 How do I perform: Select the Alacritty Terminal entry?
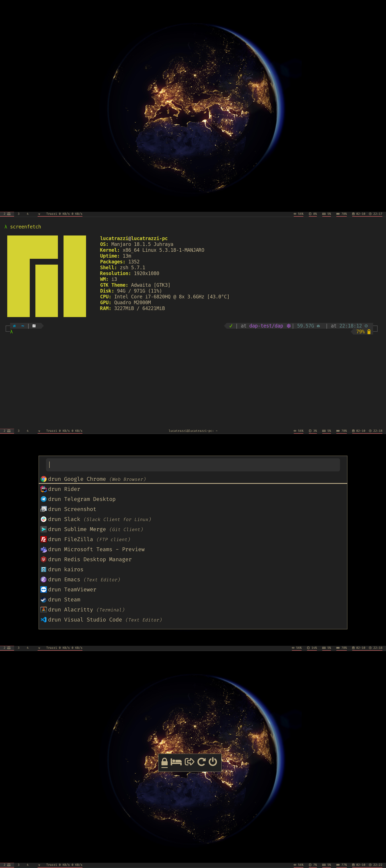[78, 610]
